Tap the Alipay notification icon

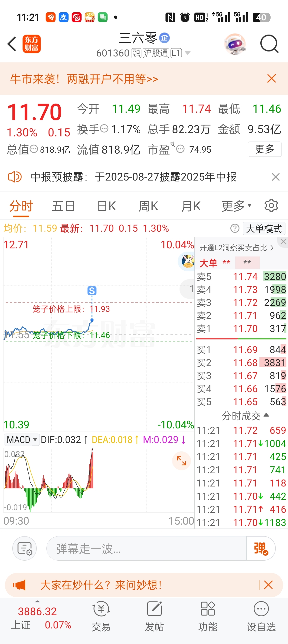tap(63, 17)
